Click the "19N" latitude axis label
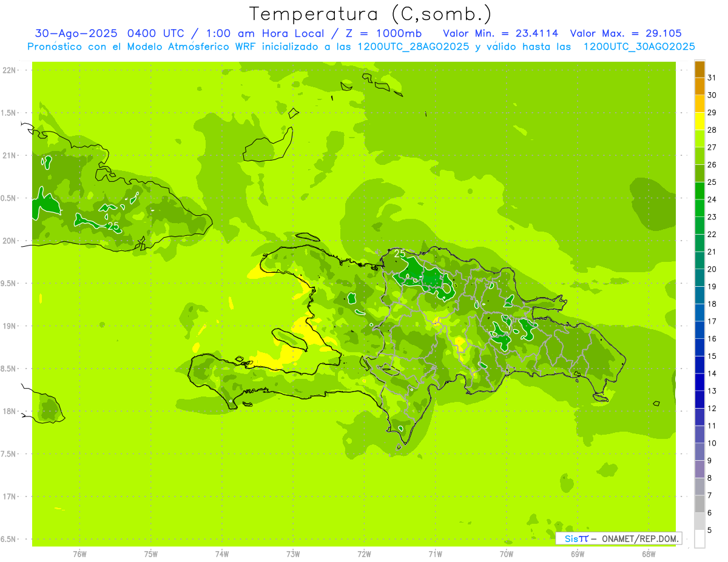 pyautogui.click(x=10, y=326)
